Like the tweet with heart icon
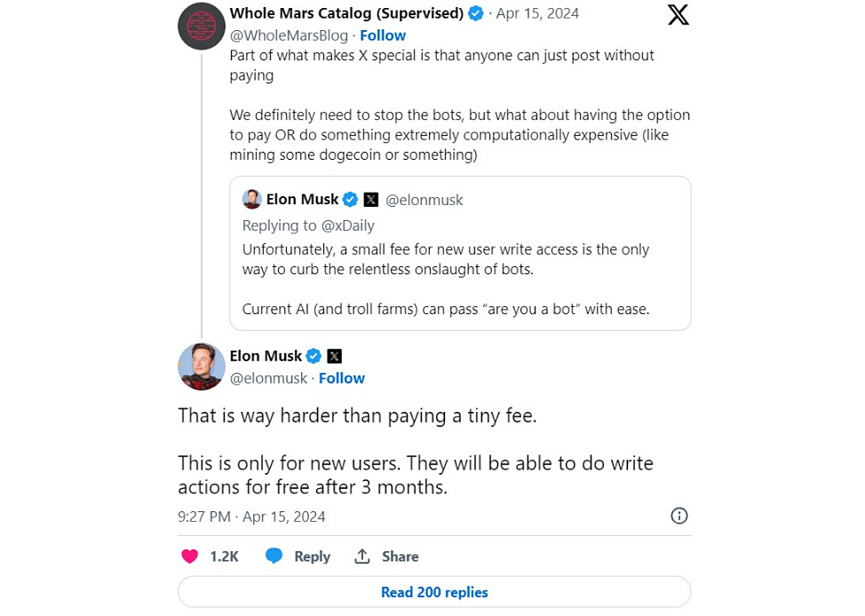The width and height of the screenshot is (865, 616). tap(189, 557)
